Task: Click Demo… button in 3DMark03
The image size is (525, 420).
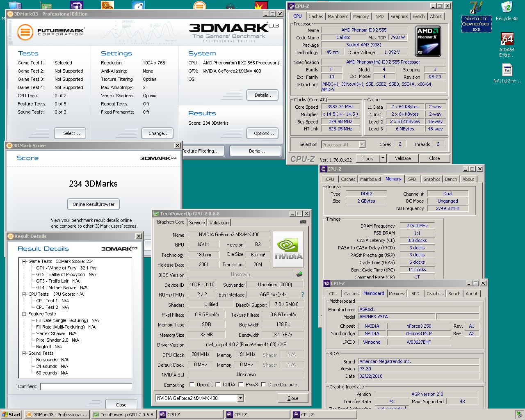Action: pos(256,151)
